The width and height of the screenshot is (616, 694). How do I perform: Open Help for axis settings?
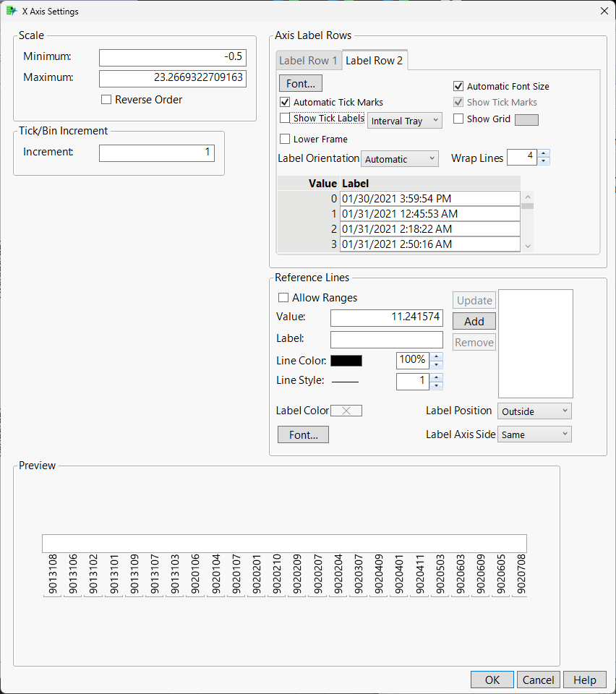585,680
